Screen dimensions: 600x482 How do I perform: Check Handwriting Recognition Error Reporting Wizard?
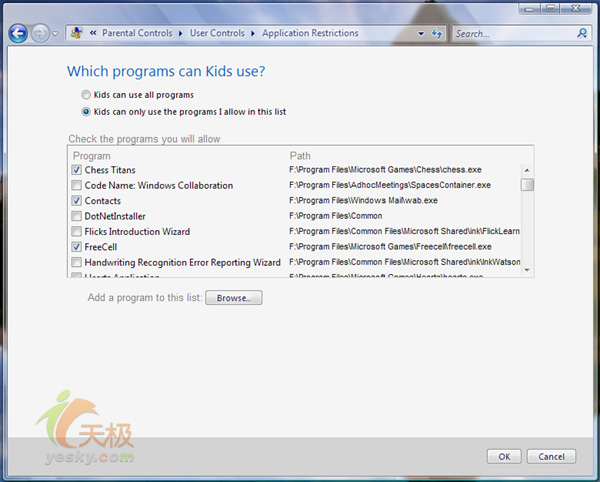click(77, 262)
